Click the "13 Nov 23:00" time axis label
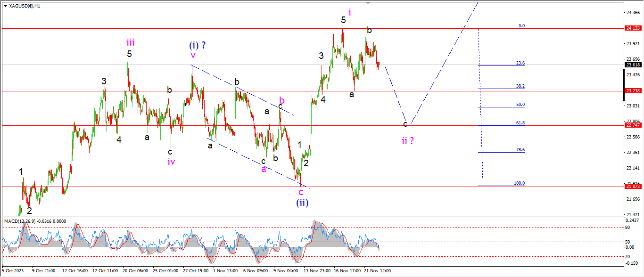Image resolution: width=644 pixels, height=277 pixels. click(x=316, y=271)
